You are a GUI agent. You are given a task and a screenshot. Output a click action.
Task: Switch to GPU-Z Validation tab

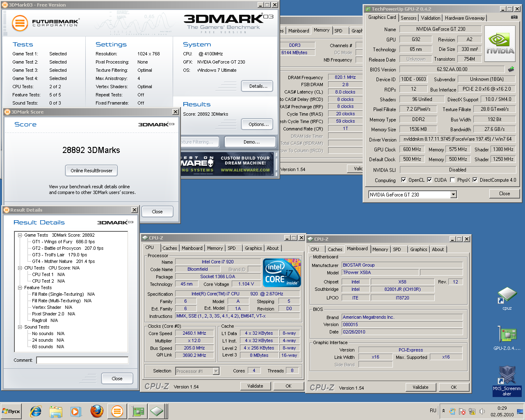(431, 18)
